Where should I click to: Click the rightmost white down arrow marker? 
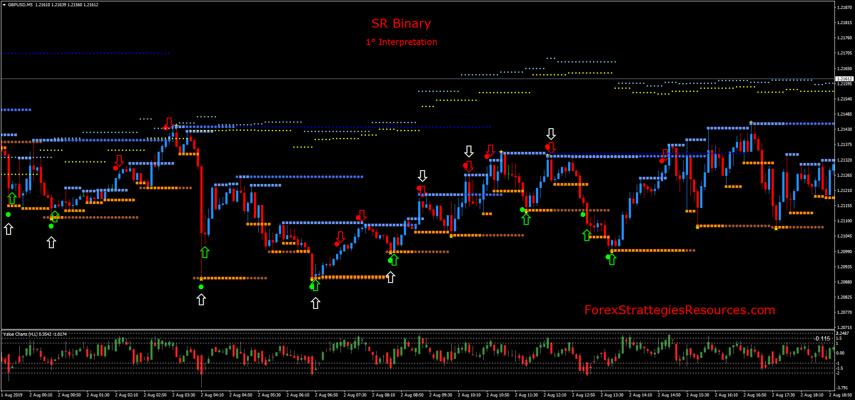(x=550, y=133)
